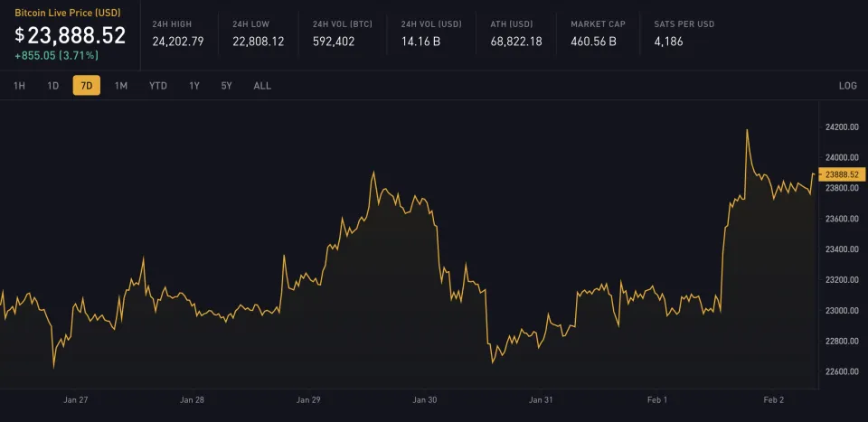868x422 pixels.
Task: Select the YTD time range
Action: (158, 86)
